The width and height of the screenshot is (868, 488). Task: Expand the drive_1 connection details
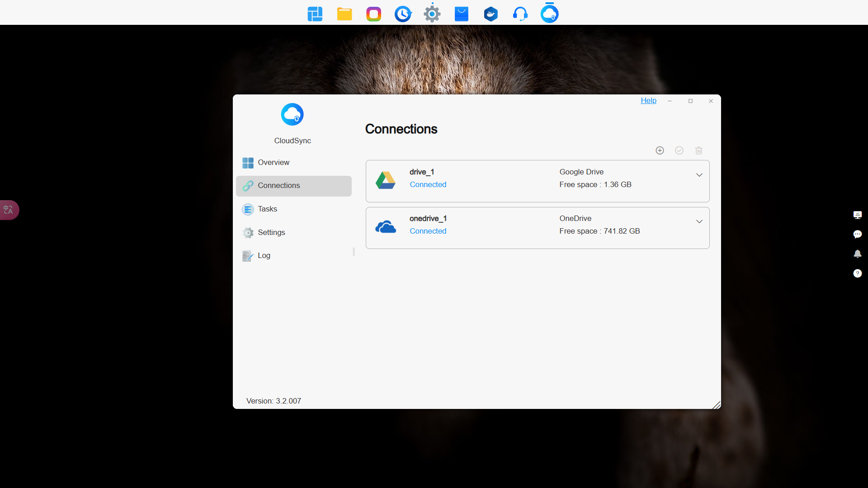[699, 175]
